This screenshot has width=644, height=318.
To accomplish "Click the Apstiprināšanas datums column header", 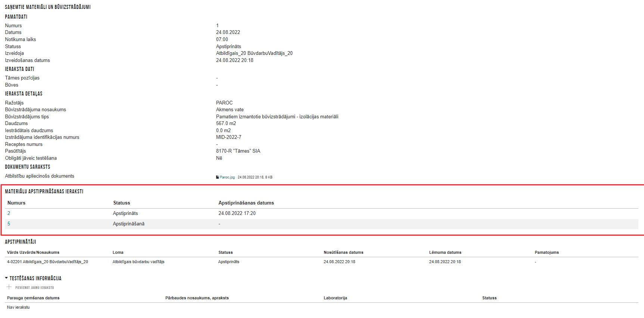I will (x=246, y=203).
